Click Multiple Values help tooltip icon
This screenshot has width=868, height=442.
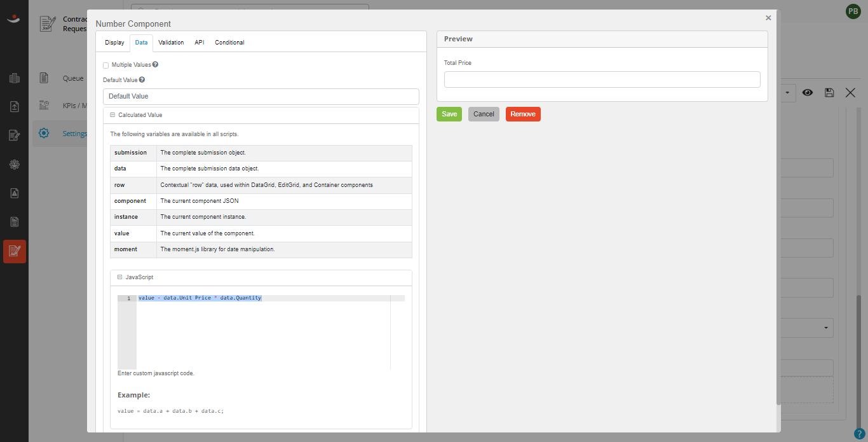[x=155, y=65]
